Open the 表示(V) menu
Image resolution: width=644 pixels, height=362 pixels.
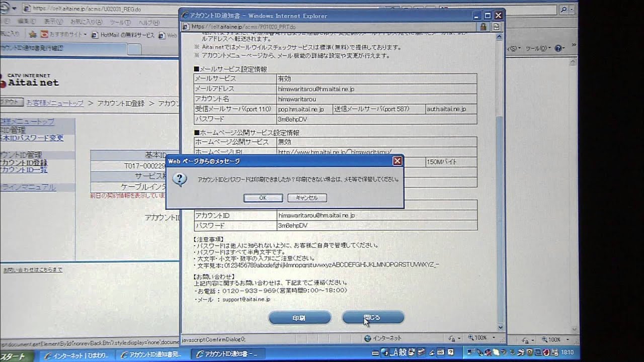(x=52, y=22)
